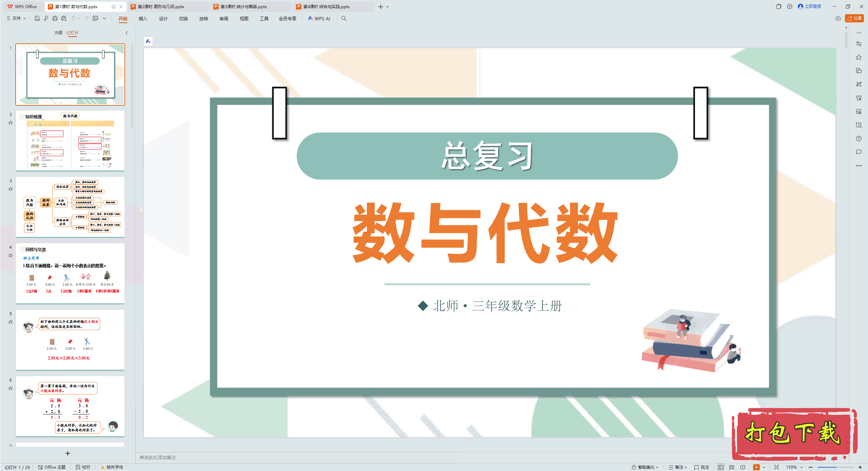Toggle normal view in the status bar

tap(721, 467)
